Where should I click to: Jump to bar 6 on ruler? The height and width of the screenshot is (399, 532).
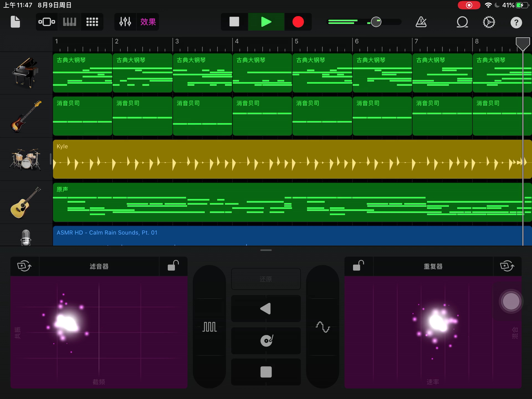click(357, 42)
